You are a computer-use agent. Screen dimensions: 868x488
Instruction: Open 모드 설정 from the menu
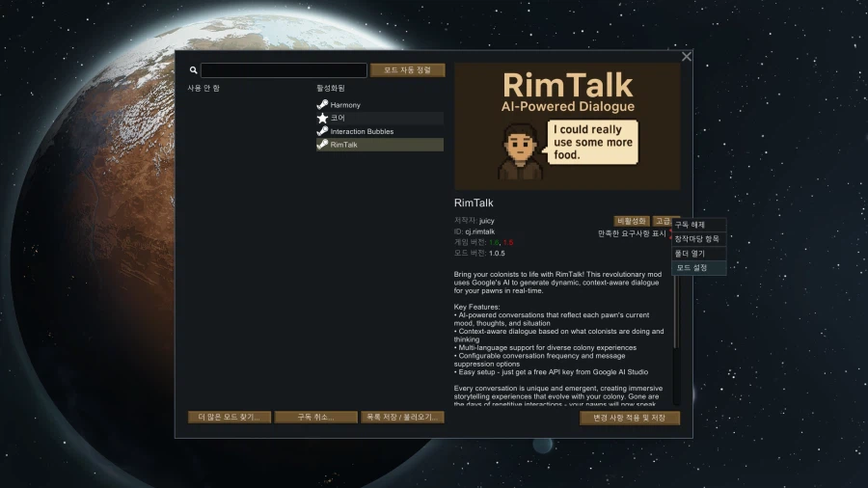point(692,268)
